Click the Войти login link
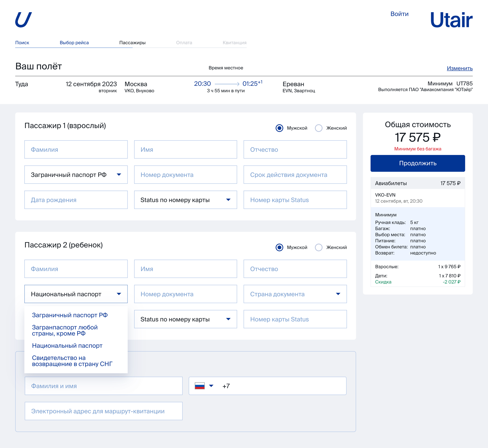The image size is (488, 448). [x=399, y=14]
